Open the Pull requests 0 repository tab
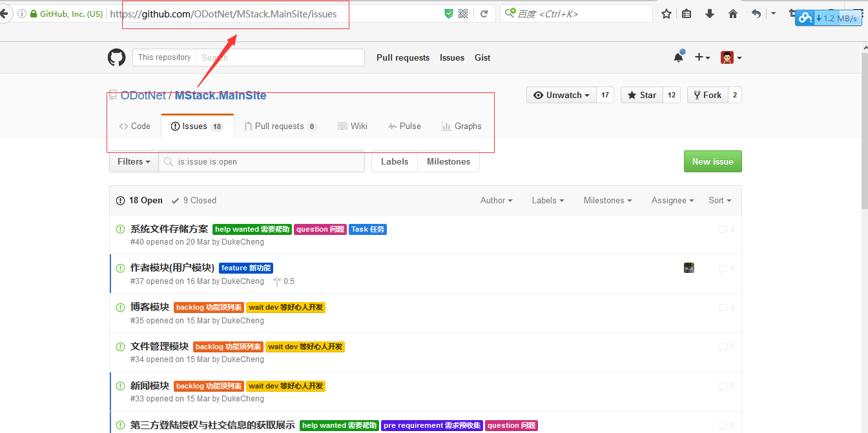 [x=280, y=126]
